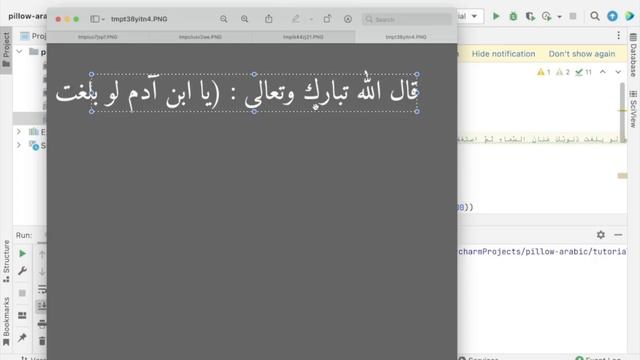Stop the running process in toolbar

pyautogui.click(x=573, y=16)
